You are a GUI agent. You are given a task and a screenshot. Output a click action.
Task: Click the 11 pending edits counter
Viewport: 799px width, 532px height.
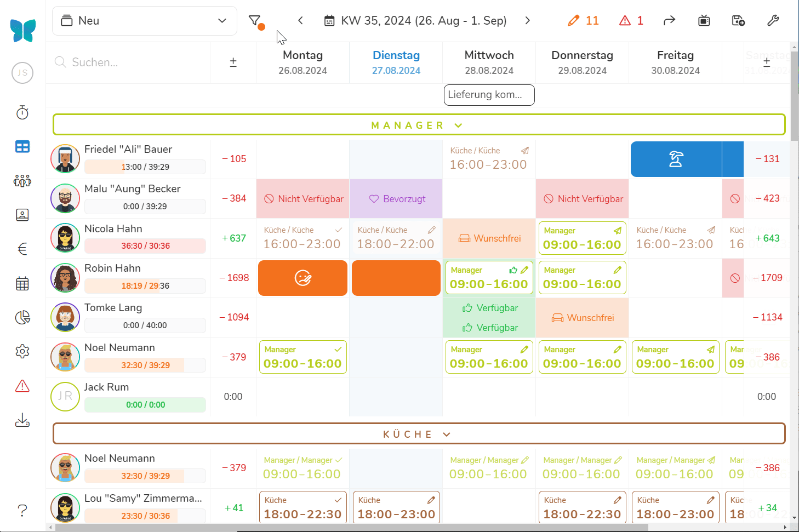(583, 21)
